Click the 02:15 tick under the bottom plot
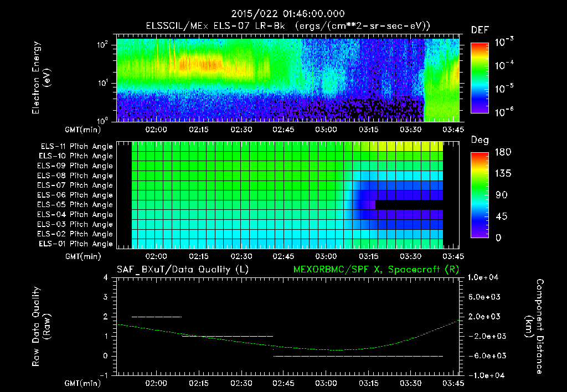Screen dimensions: 567x392 pos(199,383)
